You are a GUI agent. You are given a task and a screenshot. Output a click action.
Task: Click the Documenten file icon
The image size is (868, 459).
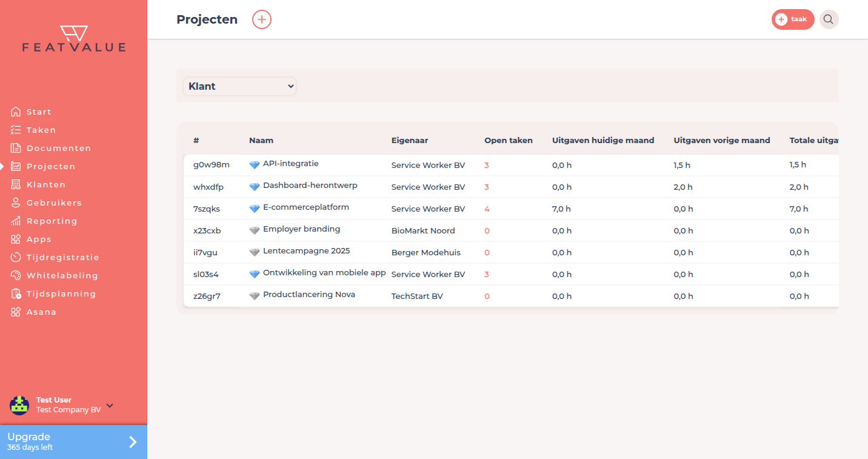click(16, 148)
